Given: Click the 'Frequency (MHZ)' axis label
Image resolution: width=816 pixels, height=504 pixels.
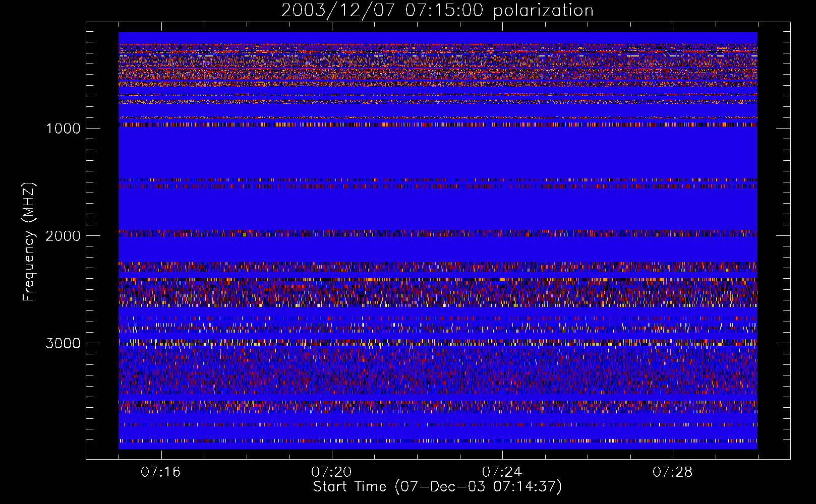Looking at the screenshot, I should pos(29,242).
